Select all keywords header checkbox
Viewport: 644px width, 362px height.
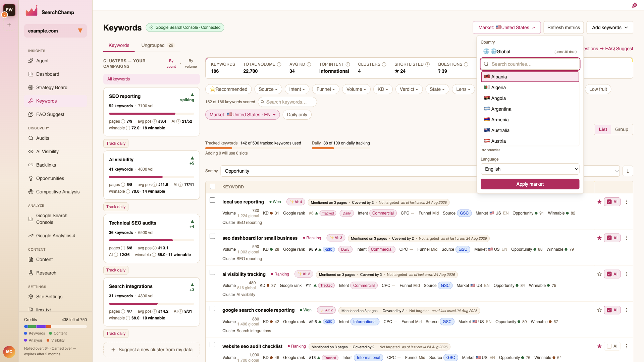click(213, 186)
